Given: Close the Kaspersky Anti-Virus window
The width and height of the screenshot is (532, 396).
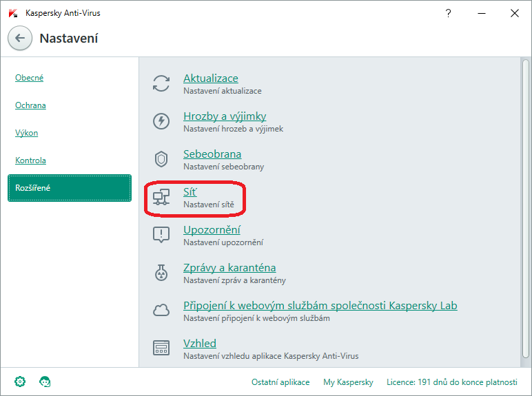Looking at the screenshot, I should tap(515, 13).
